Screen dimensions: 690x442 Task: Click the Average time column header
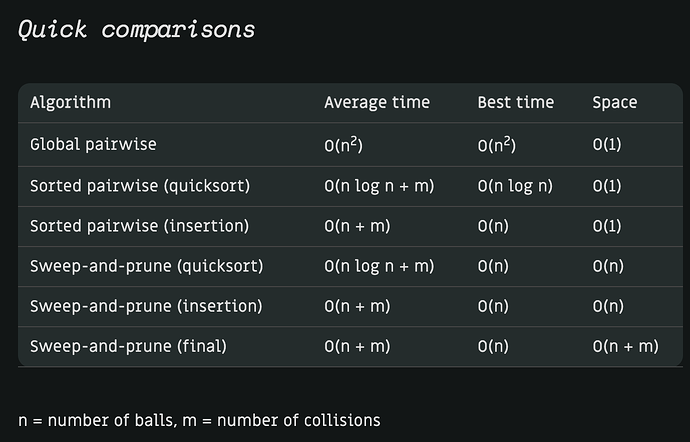[377, 103]
